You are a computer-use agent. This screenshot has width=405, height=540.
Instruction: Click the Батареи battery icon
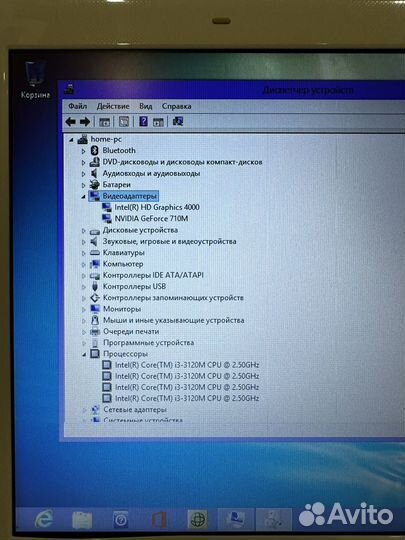pyautogui.click(x=94, y=185)
